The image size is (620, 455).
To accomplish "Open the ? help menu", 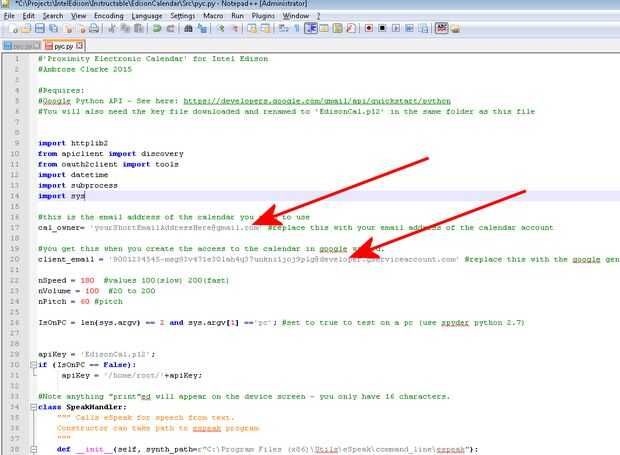I will click(x=318, y=16).
